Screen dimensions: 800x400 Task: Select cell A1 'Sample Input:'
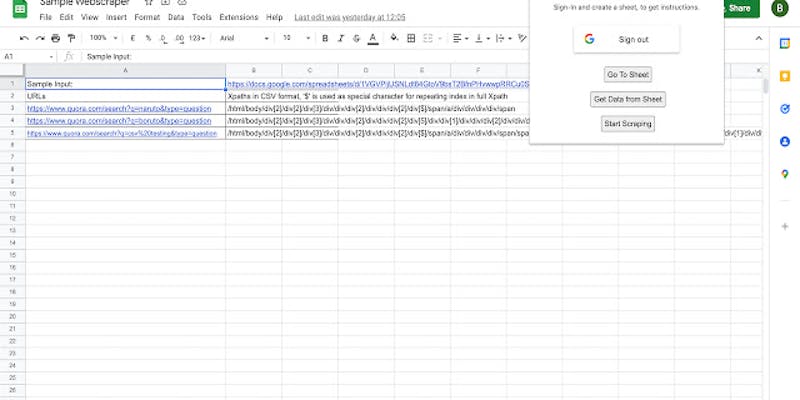point(126,84)
